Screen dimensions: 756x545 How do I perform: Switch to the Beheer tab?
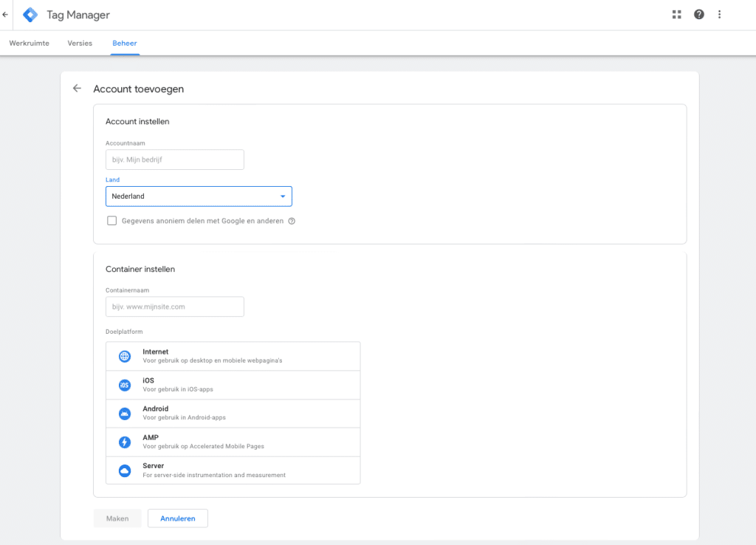tap(125, 43)
